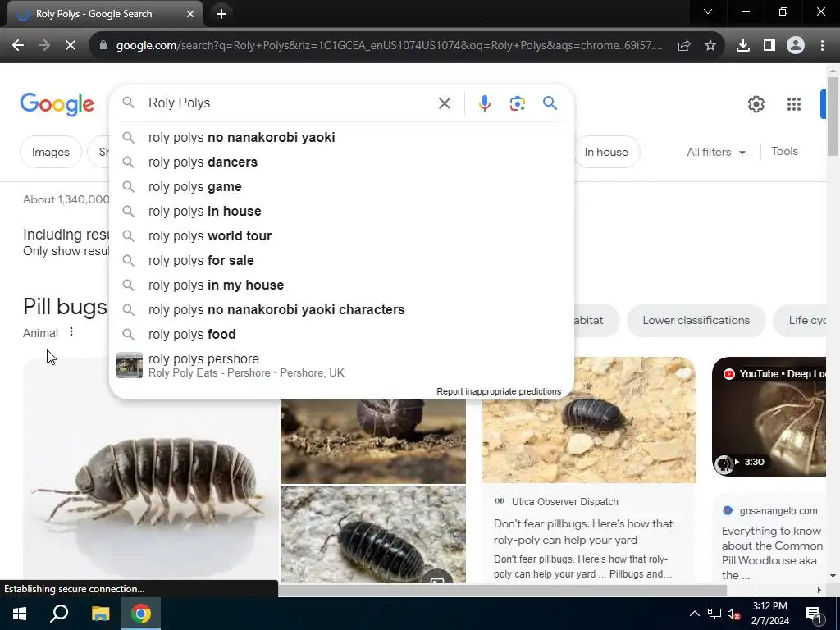Select suggestion roly polys dancers

[342, 162]
